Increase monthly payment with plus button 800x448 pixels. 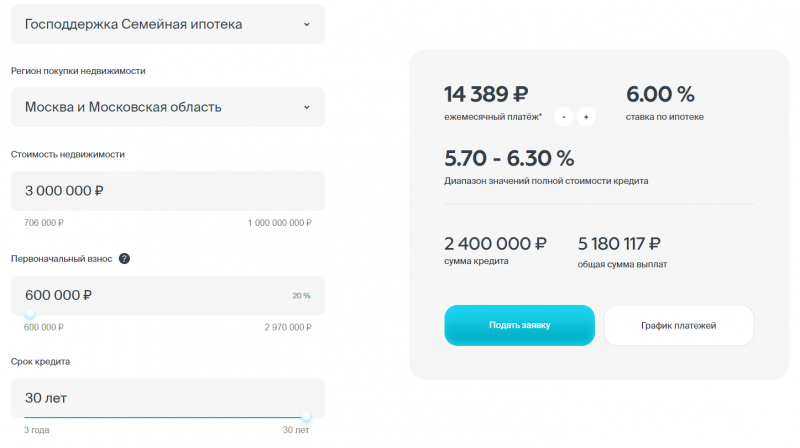[586, 117]
